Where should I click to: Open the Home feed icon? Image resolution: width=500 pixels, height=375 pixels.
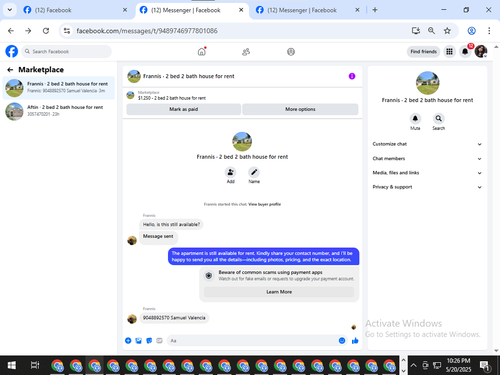click(202, 52)
